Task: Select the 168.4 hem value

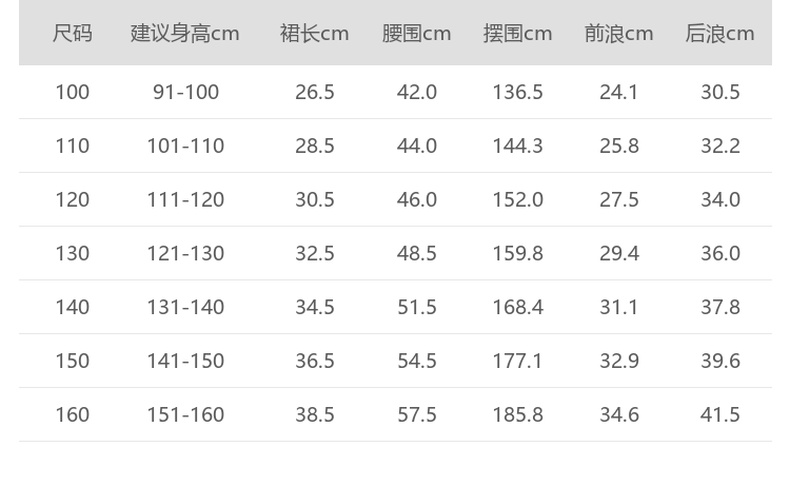Action: (517, 307)
